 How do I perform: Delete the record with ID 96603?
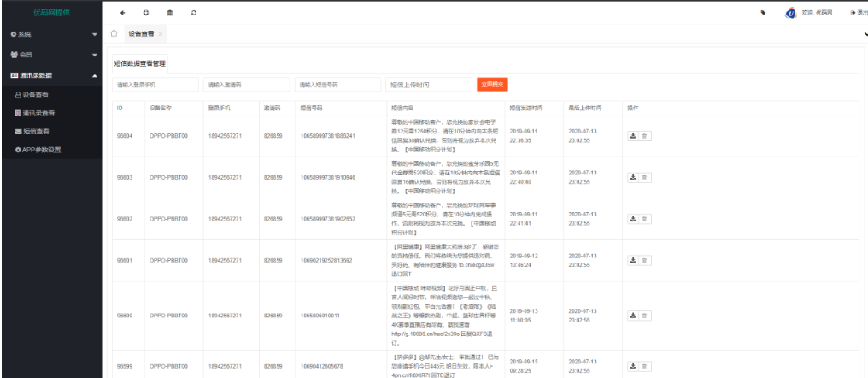pos(645,177)
